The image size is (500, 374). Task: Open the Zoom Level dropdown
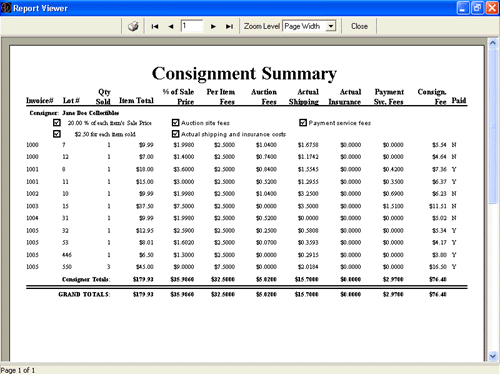331,26
